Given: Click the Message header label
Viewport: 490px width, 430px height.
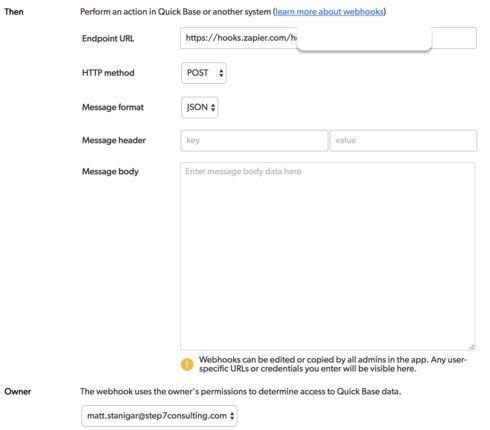Looking at the screenshot, I should point(114,140).
